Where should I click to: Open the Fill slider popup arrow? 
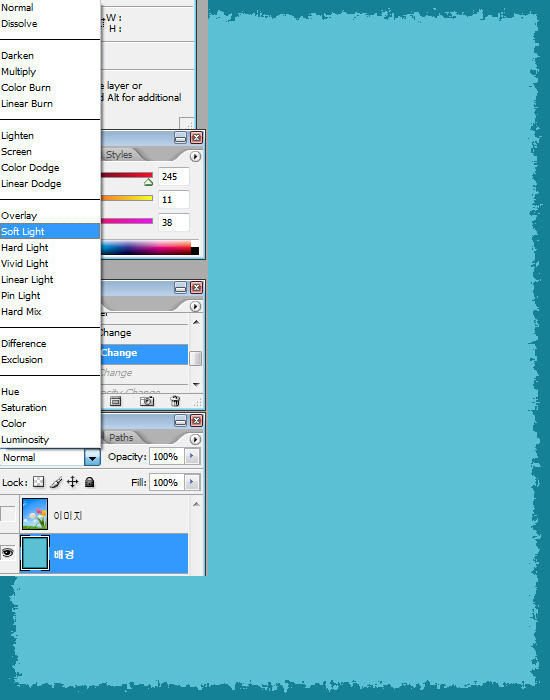[x=192, y=482]
